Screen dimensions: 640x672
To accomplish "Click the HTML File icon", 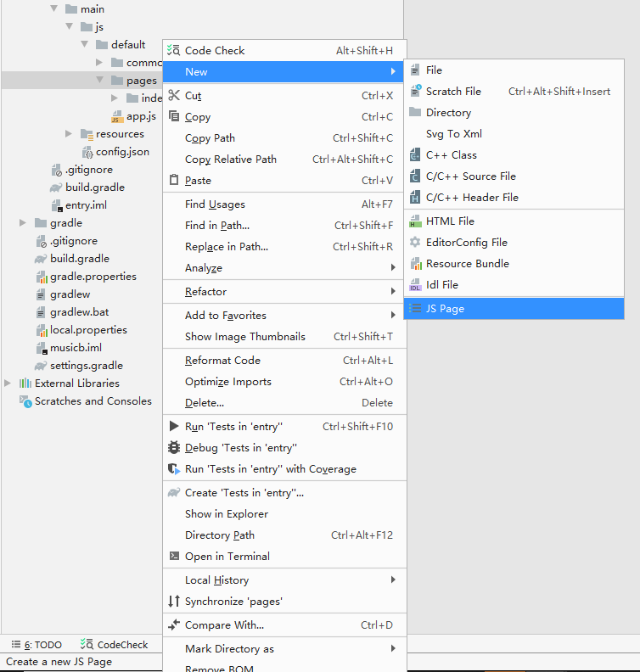I will coord(415,221).
